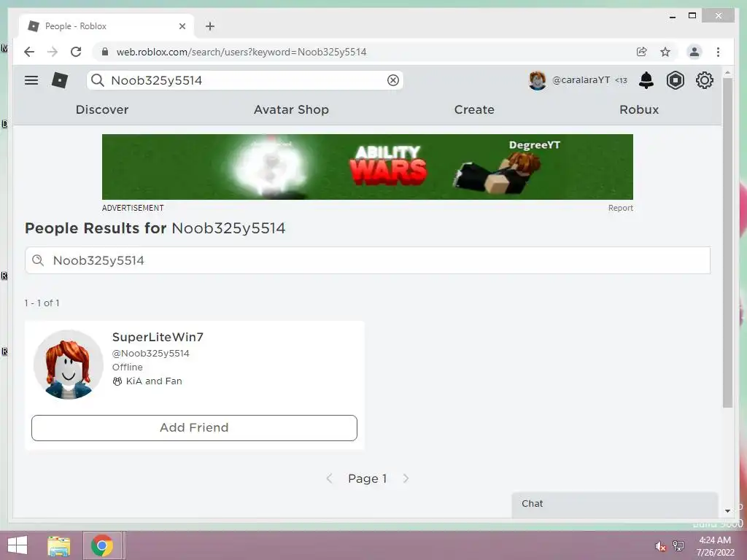View site info via padlock icon
747x560 pixels.
pos(105,52)
